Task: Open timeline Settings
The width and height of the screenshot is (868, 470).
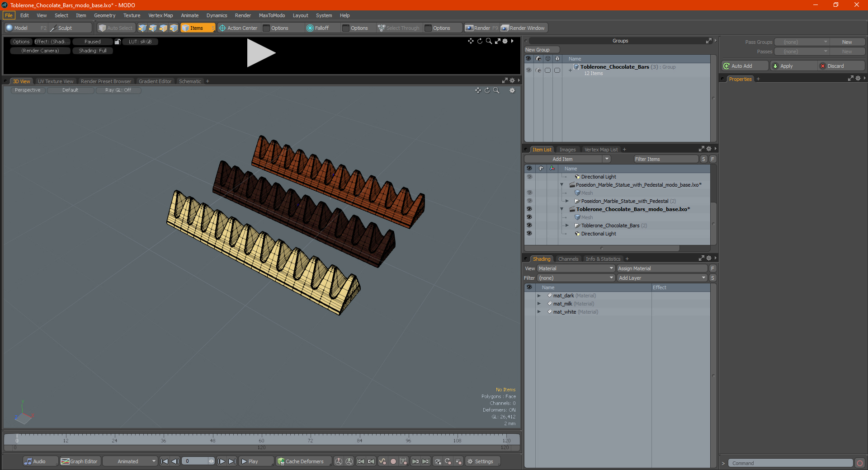Action: [x=482, y=461]
